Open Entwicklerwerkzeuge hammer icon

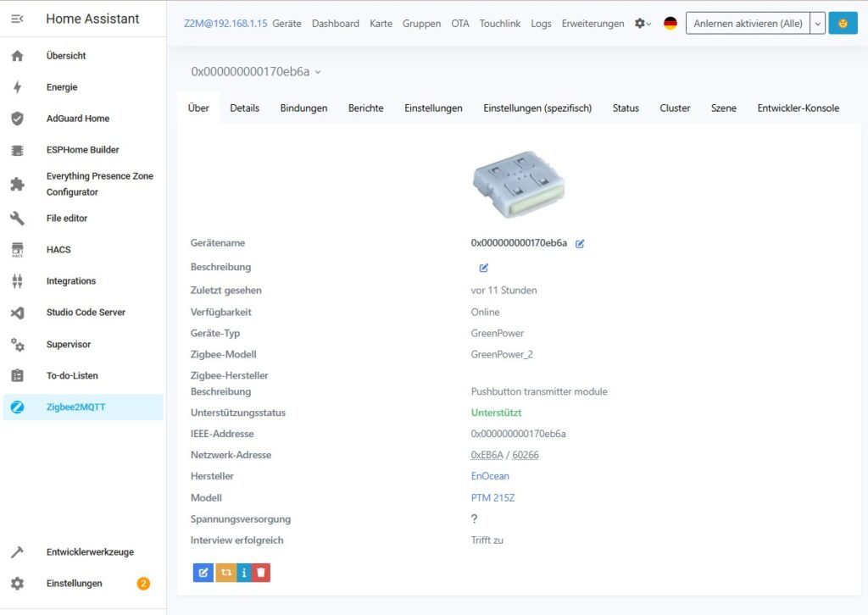[x=17, y=552]
